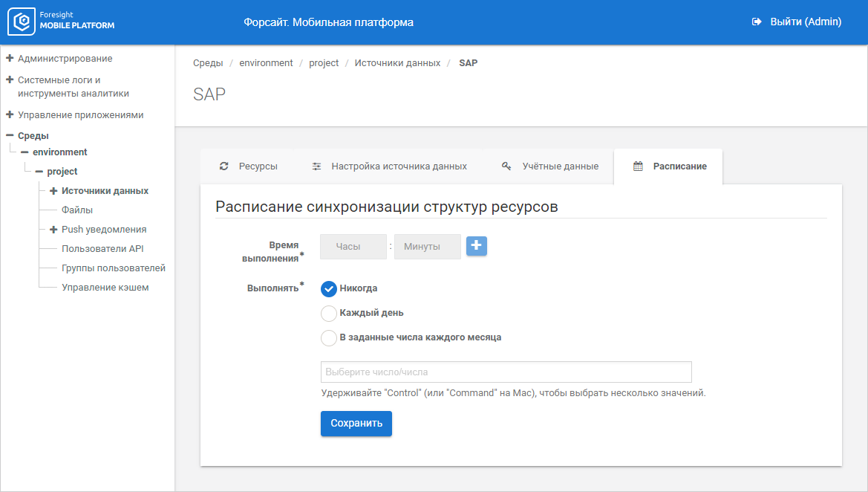Expand the Push уведомления node

[x=53, y=230]
